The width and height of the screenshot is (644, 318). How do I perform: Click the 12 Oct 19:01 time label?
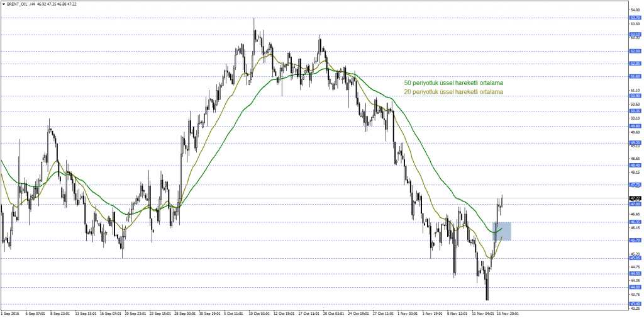tap(284, 313)
